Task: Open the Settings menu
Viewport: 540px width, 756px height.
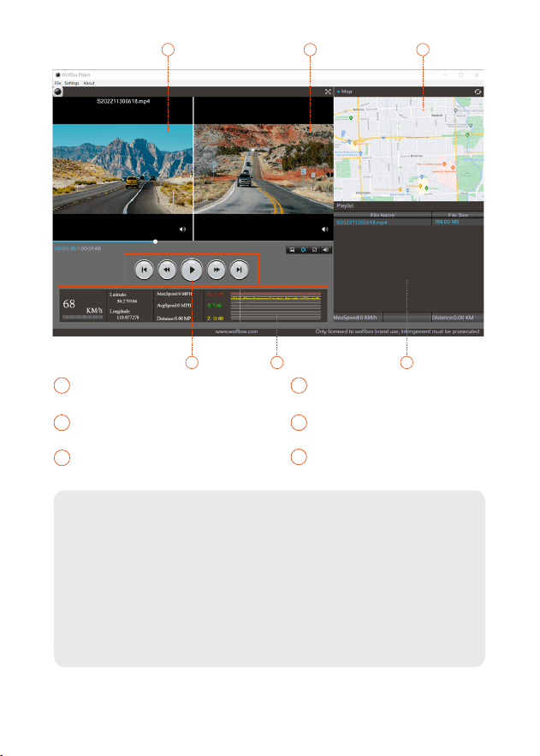Action: point(72,83)
